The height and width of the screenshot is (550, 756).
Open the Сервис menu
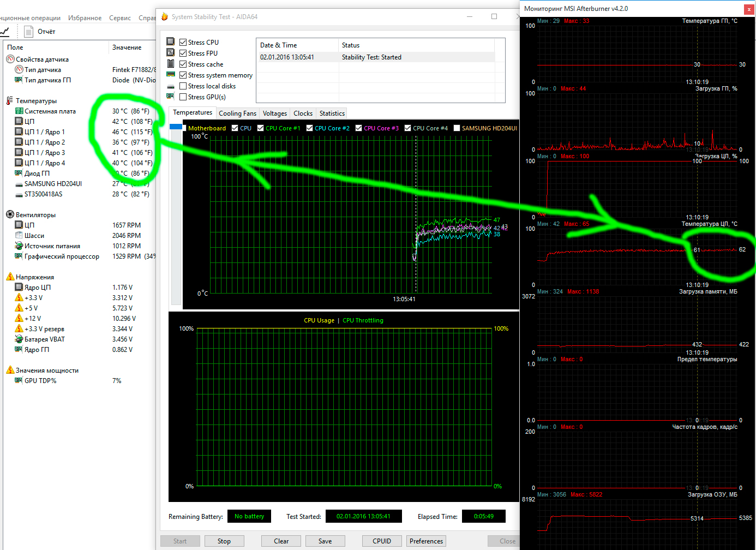tap(120, 18)
